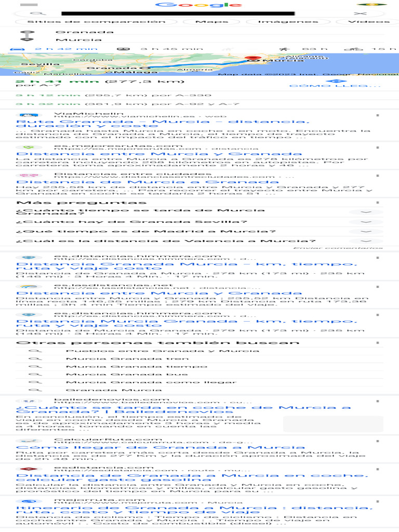Open mejoresrutas Distancia entre Murcia y Granada
The width and height of the screenshot is (399, 532).
pos(159,154)
